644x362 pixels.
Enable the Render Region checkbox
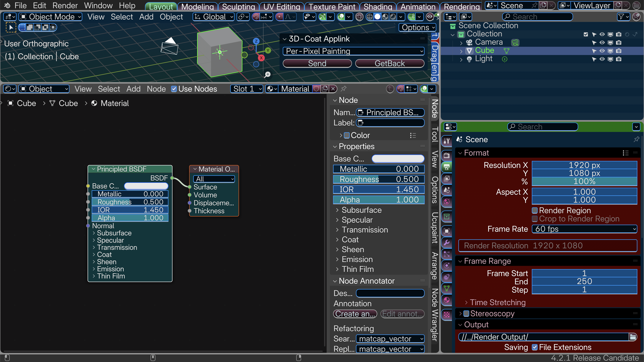click(535, 211)
